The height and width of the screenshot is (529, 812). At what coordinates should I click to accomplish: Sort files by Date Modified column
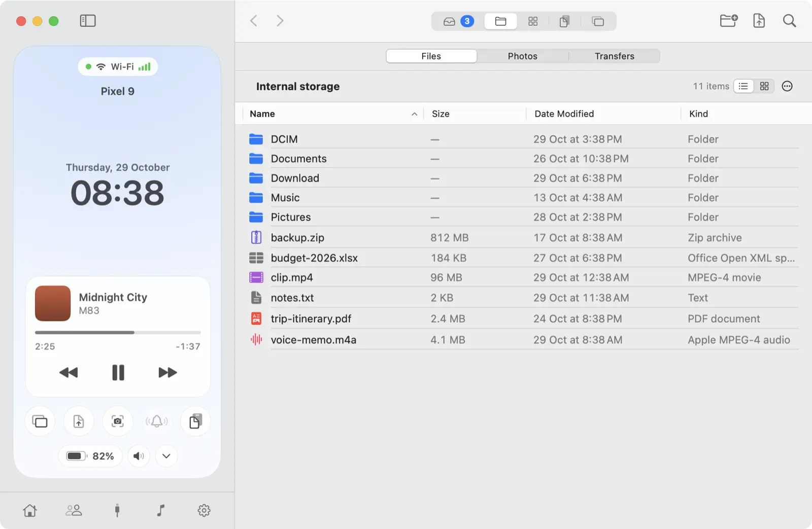pos(603,114)
